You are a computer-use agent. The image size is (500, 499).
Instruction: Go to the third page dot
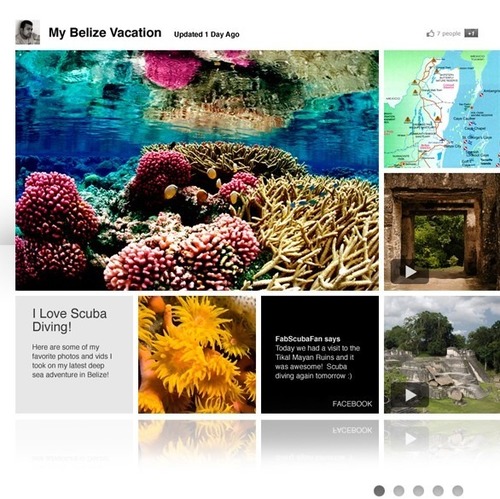[x=418, y=491]
